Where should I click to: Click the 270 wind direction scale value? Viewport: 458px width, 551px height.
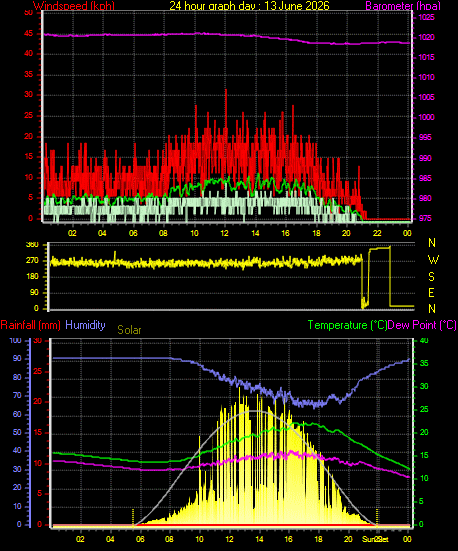click(x=32, y=261)
